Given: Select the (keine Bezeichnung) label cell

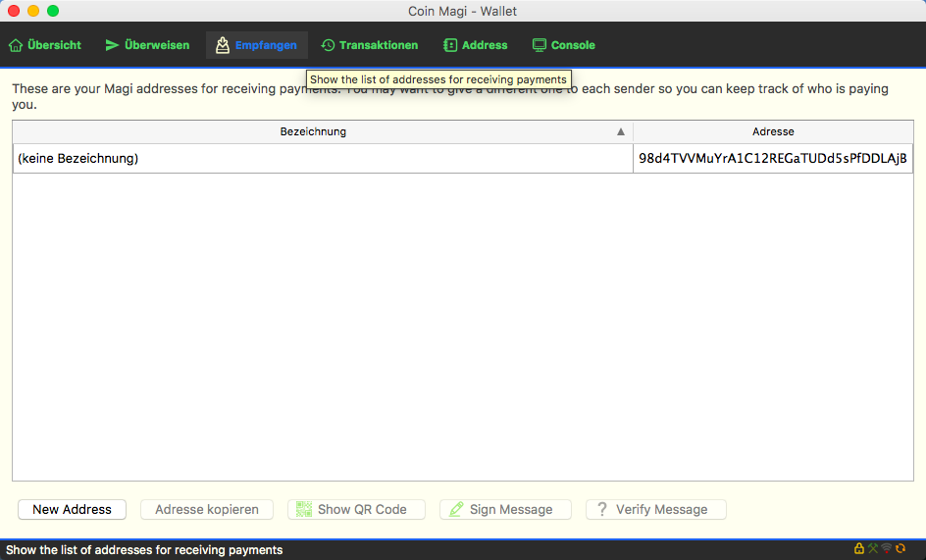Looking at the screenshot, I should pyautogui.click(x=323, y=158).
